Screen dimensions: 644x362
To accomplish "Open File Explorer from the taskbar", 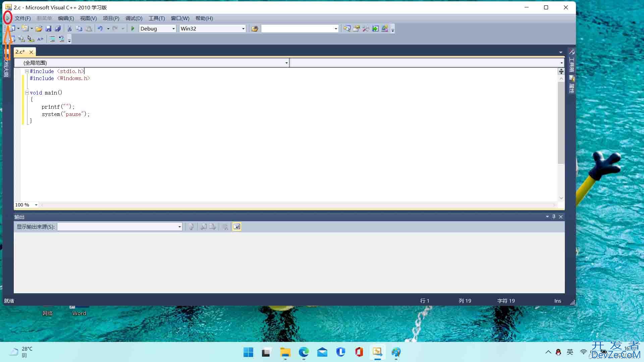I will pos(285,352).
